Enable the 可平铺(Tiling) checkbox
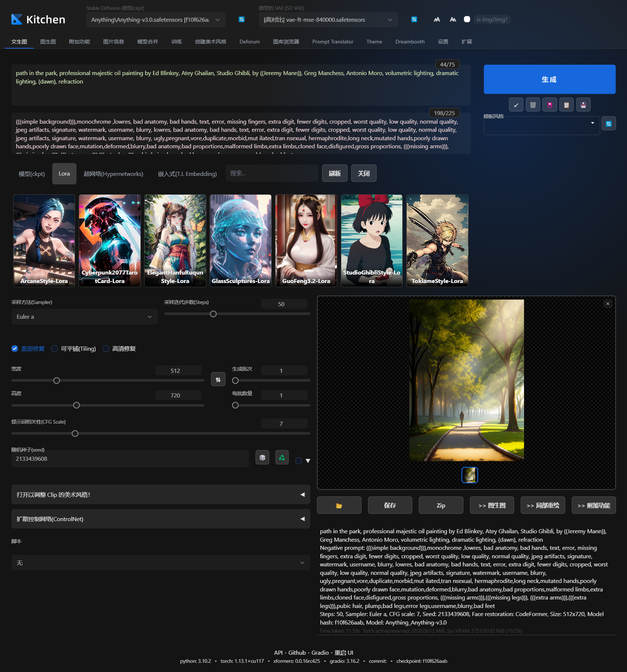627x672 pixels. click(54, 349)
